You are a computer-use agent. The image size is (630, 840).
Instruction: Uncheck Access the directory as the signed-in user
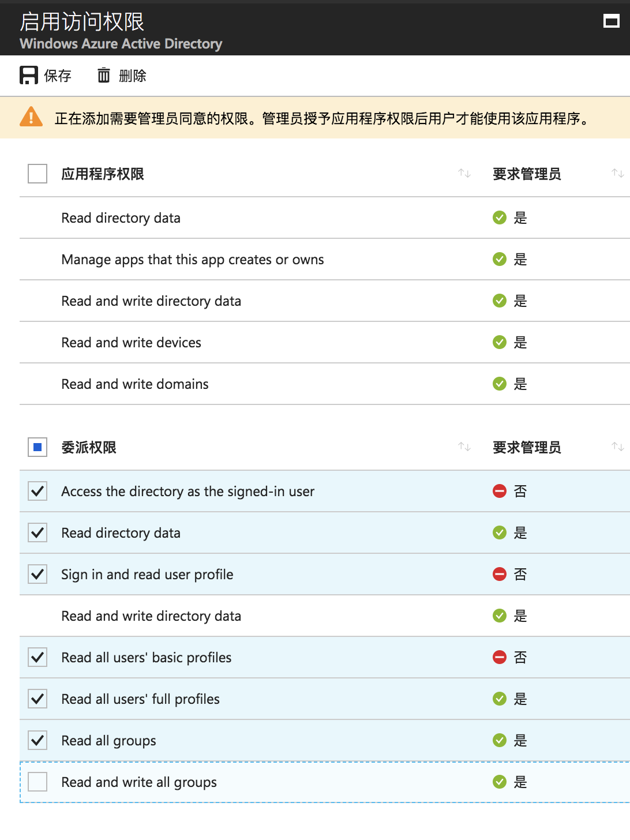pos(37,491)
